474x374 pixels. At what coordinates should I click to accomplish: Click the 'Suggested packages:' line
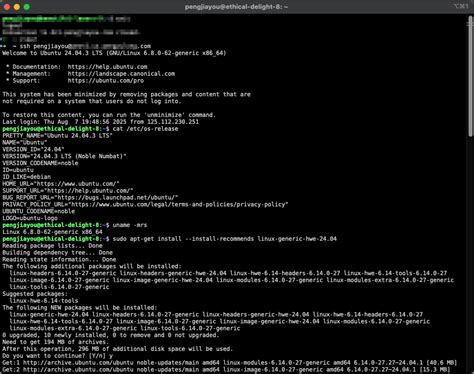pos(35,294)
